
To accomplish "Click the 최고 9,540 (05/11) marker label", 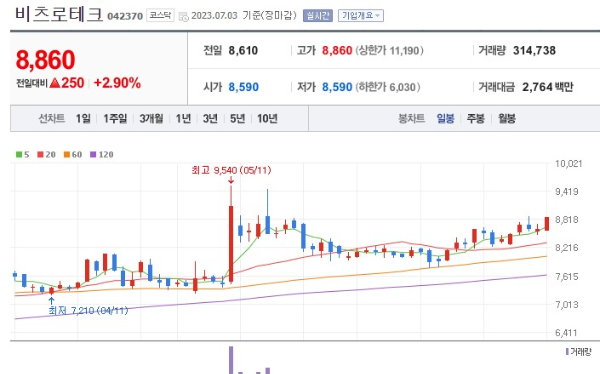I will point(231,170).
